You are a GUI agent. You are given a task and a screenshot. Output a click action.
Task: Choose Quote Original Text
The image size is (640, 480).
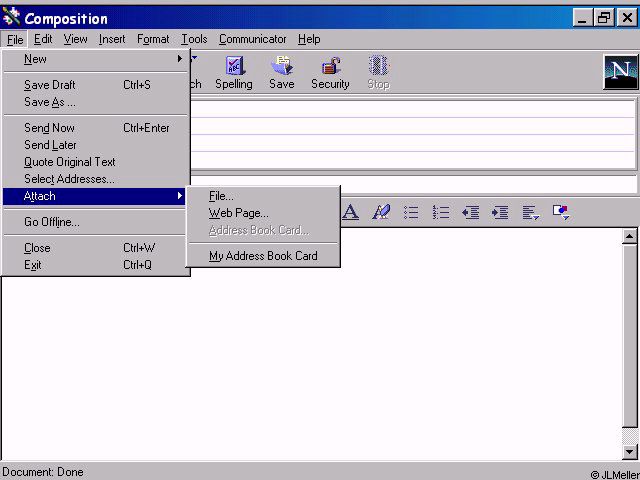click(96, 162)
